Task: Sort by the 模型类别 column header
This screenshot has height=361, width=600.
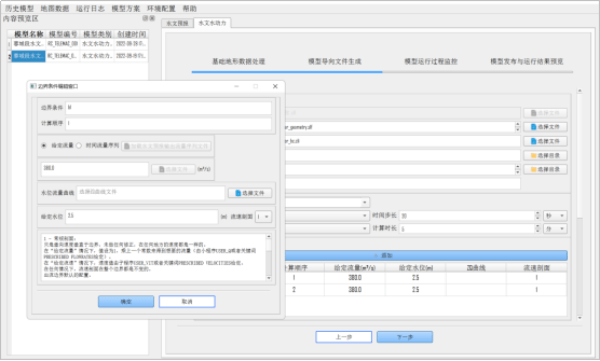Action: click(97, 34)
